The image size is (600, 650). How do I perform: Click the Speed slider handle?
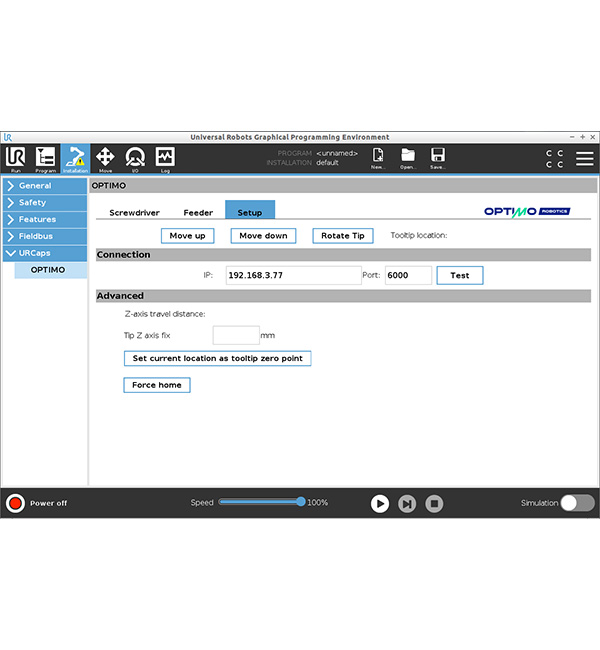tap(301, 502)
